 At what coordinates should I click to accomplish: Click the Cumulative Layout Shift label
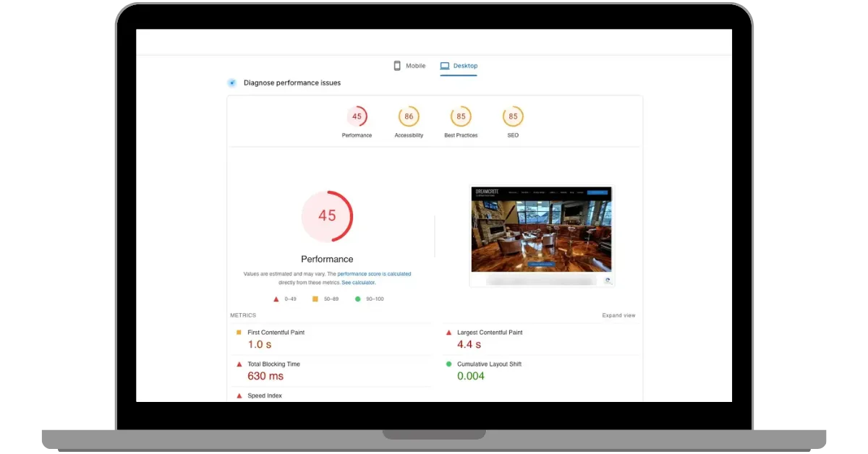490,364
